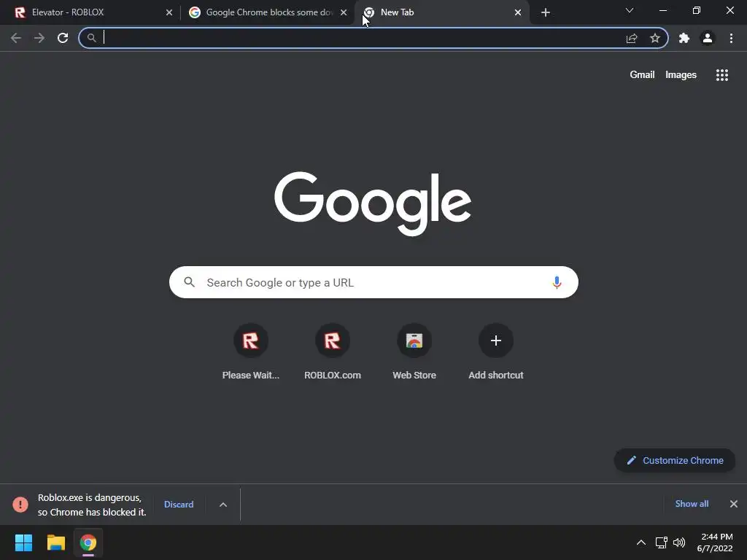Click the Add shortcut plus icon
747x560 pixels.
[x=496, y=341]
